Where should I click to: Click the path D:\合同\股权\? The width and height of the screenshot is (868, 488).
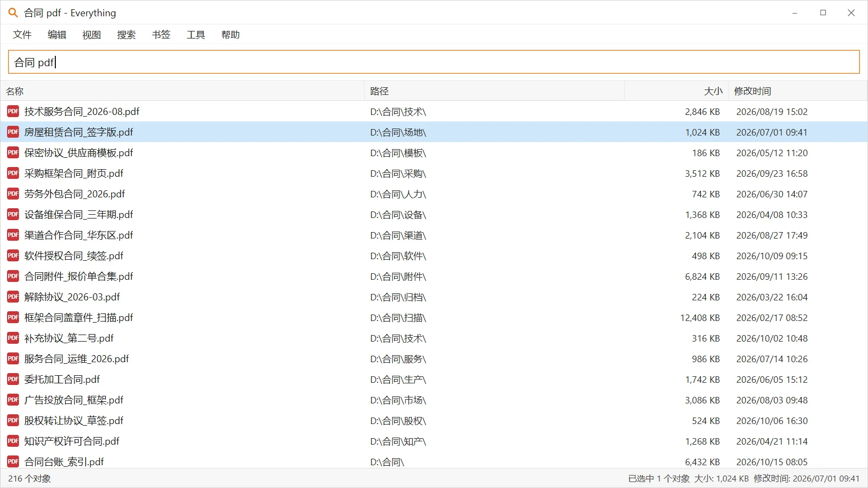click(398, 421)
